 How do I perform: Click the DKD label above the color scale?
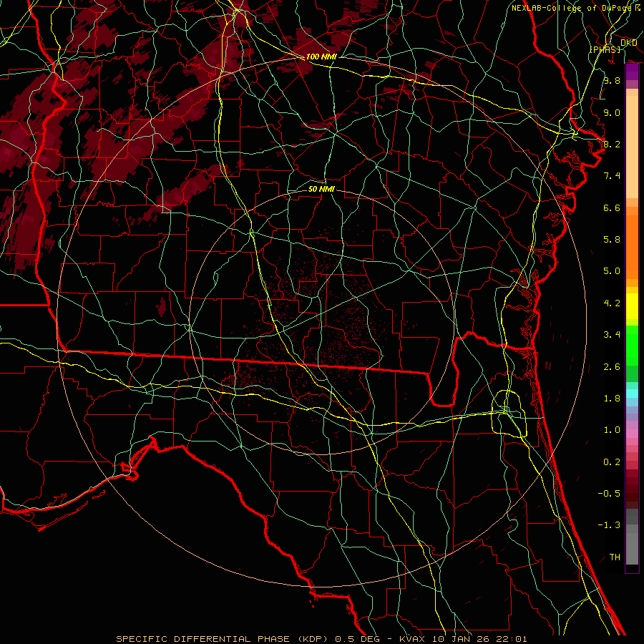tap(628, 43)
